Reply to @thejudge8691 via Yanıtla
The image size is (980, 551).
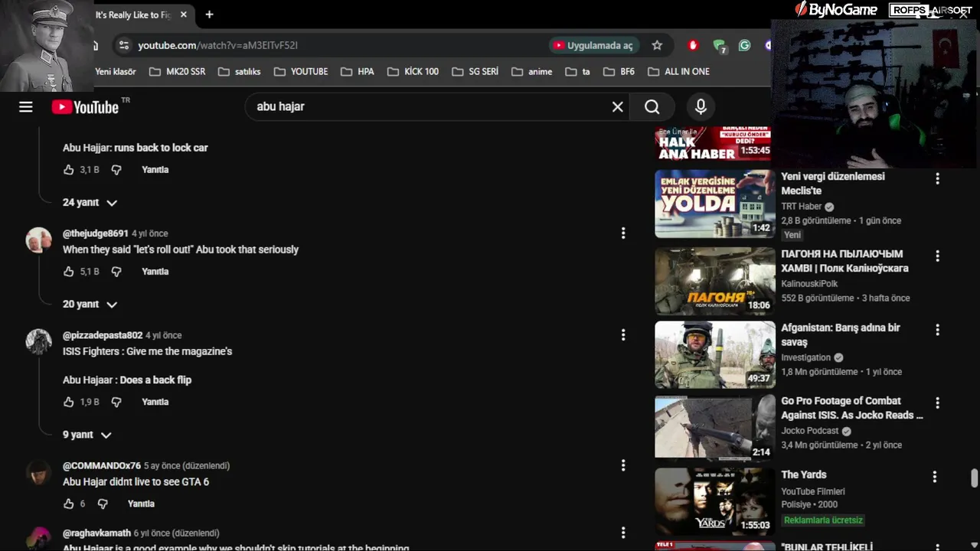click(155, 272)
